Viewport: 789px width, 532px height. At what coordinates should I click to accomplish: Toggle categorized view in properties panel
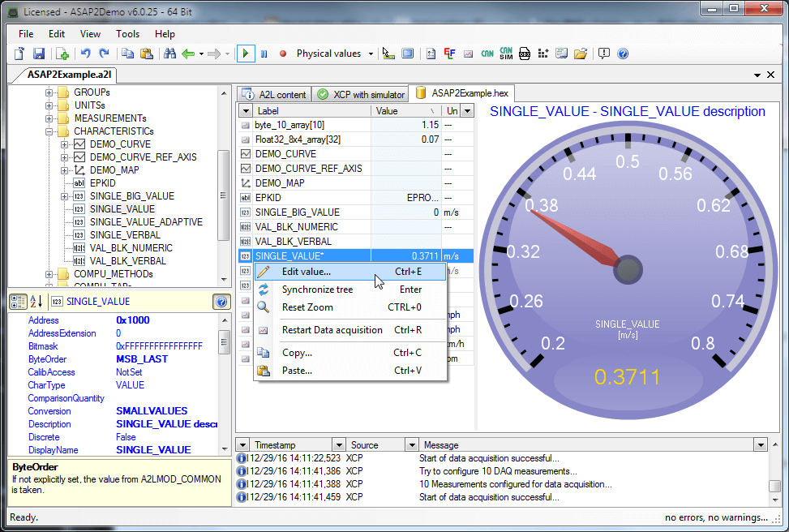(18, 302)
